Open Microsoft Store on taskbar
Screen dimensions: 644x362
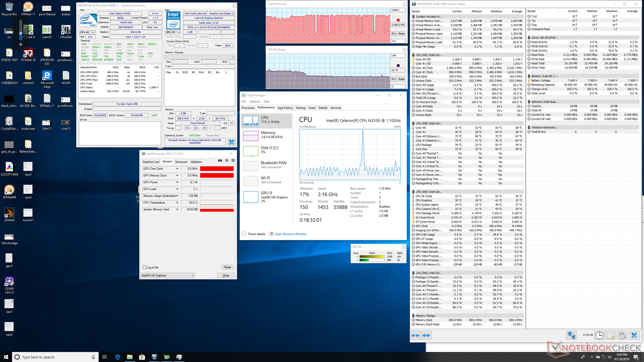coord(142,357)
